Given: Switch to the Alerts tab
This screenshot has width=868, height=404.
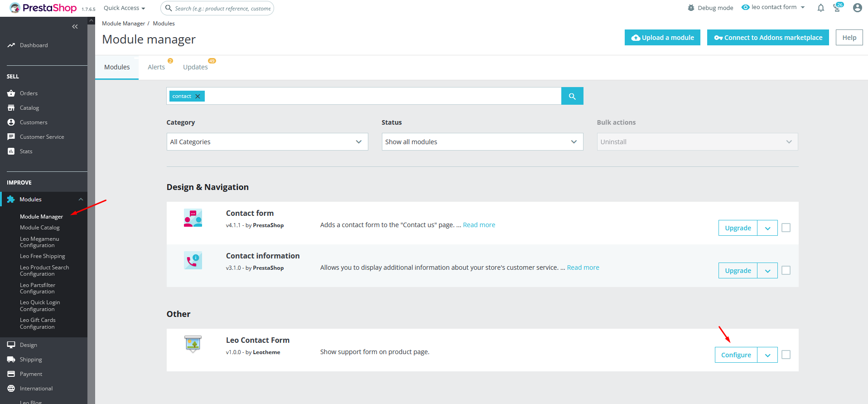Looking at the screenshot, I should click(x=156, y=67).
